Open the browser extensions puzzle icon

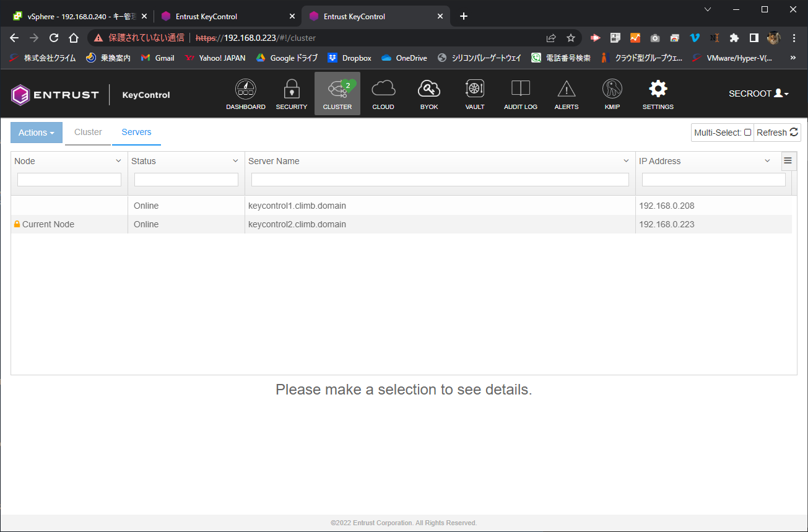(734, 38)
